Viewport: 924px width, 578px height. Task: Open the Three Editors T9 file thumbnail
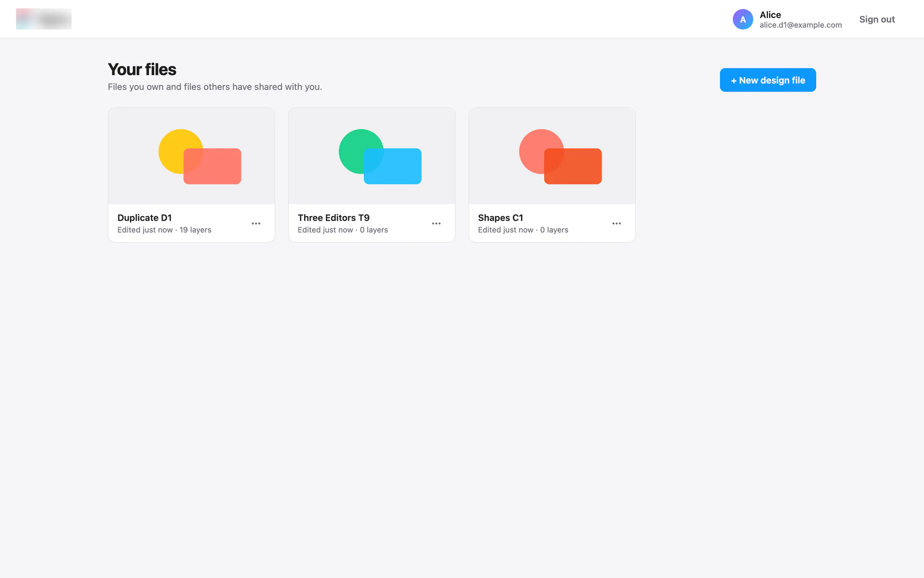pos(372,156)
